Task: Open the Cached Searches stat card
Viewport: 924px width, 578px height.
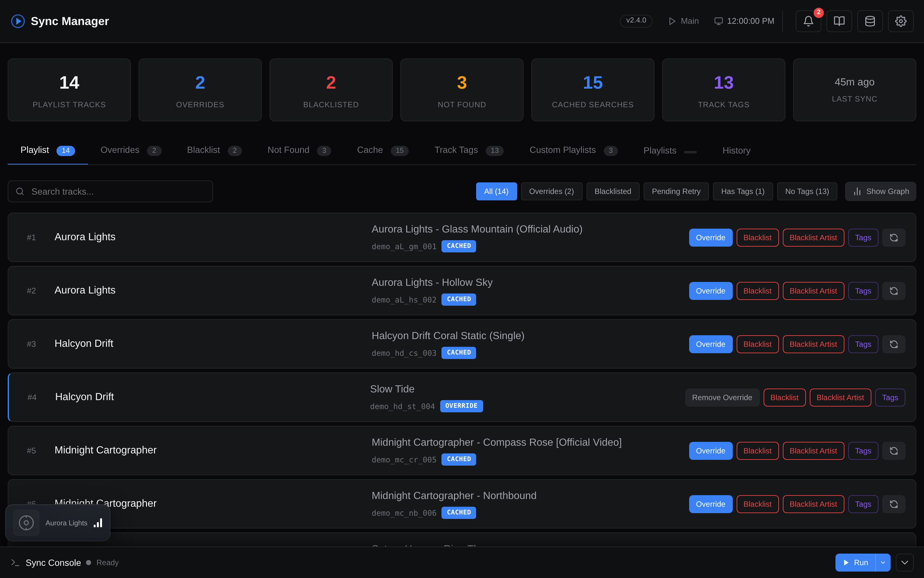Action: (593, 90)
